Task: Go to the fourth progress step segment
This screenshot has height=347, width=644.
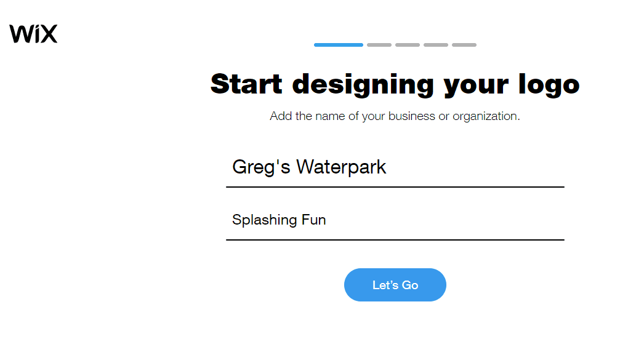Action: click(x=436, y=45)
